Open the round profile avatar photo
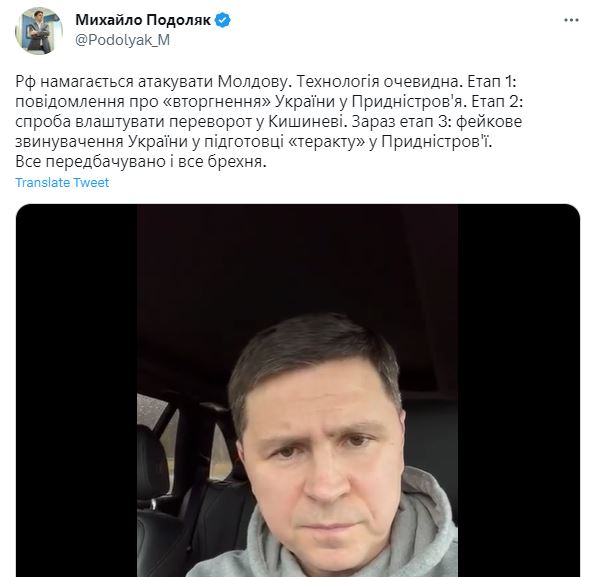 [39, 30]
